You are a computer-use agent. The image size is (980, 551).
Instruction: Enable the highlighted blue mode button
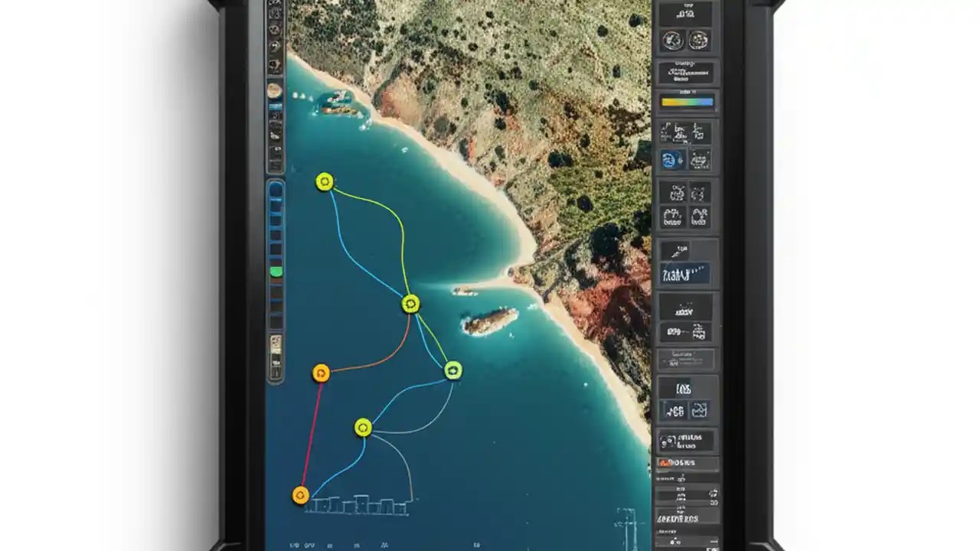click(685, 273)
